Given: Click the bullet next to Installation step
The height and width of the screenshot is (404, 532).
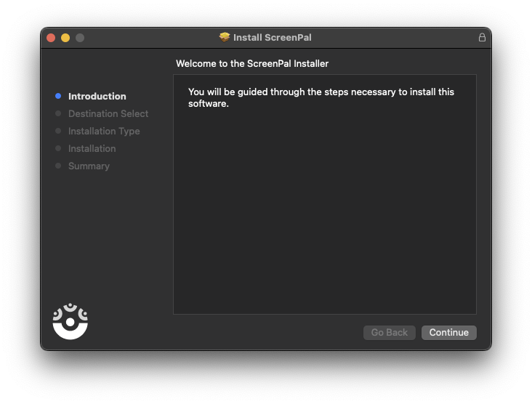Looking at the screenshot, I should click(x=58, y=148).
